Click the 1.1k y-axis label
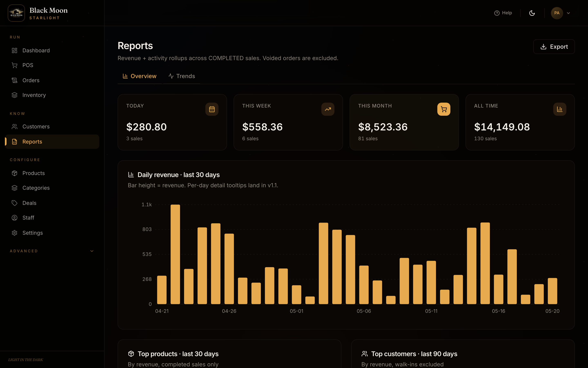 (x=147, y=205)
